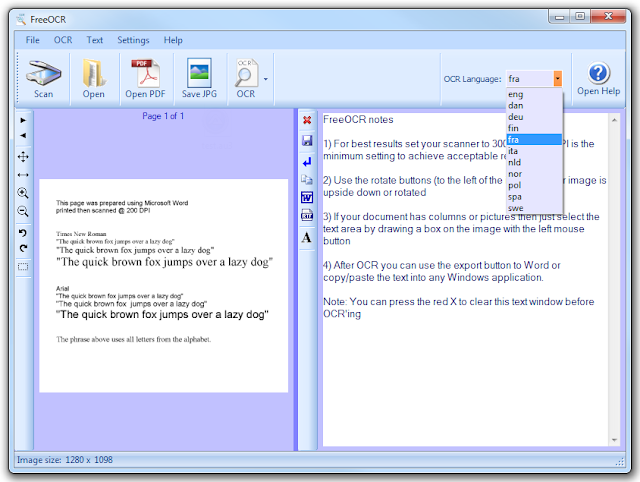Image resolution: width=640 pixels, height=482 pixels.
Task: Click the Image size status bar text
Action: pyautogui.click(x=64, y=460)
